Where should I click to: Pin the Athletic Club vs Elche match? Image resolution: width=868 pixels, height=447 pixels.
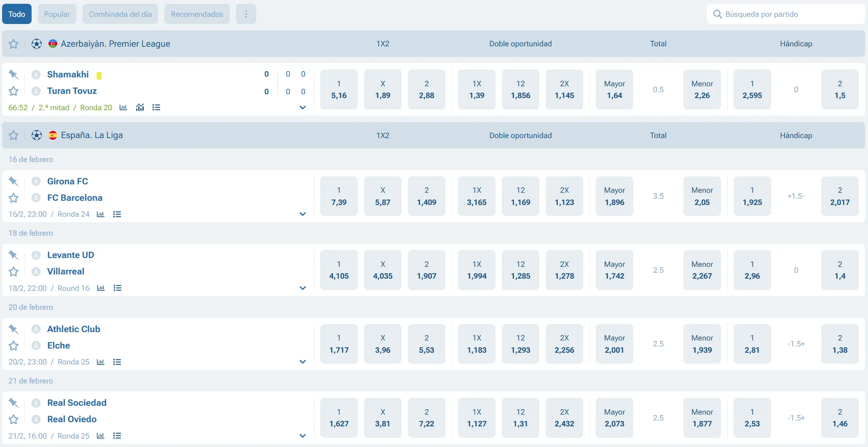13,329
